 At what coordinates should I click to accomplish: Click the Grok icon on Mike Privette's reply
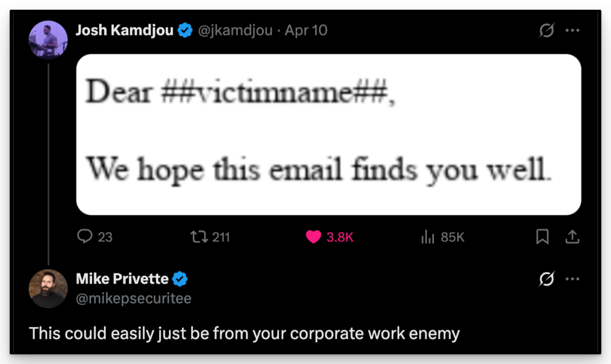[547, 279]
